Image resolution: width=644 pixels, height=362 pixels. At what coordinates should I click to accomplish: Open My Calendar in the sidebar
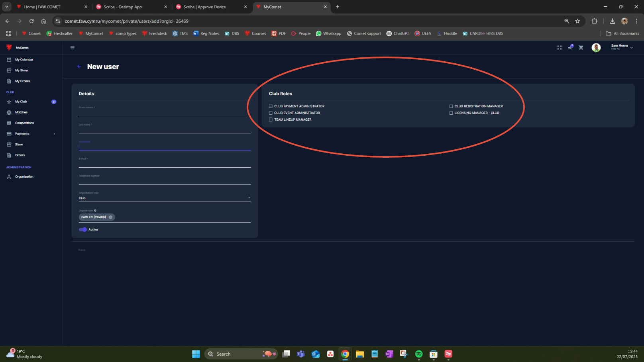point(24,60)
